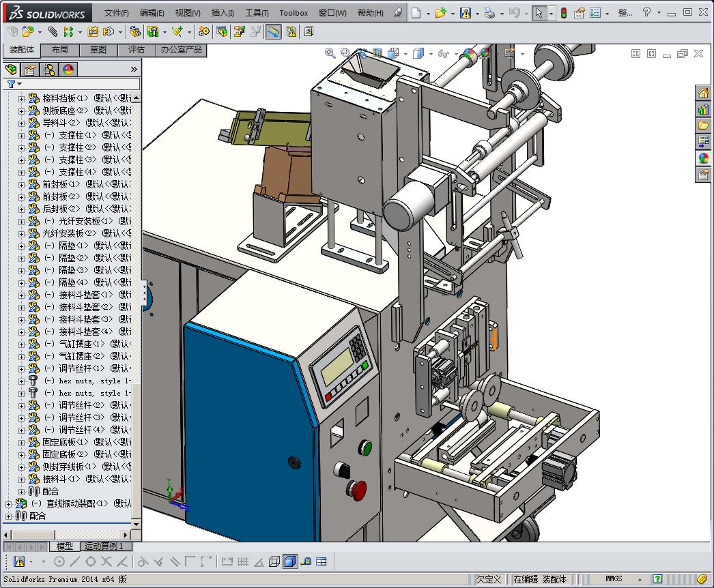The width and height of the screenshot is (714, 588).
Task: Click the Print icon
Action: [489, 13]
